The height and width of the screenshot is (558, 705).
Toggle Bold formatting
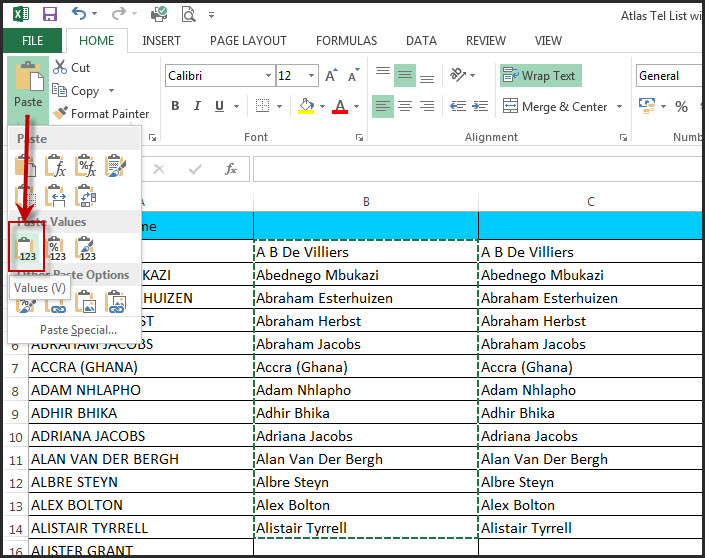coord(175,107)
